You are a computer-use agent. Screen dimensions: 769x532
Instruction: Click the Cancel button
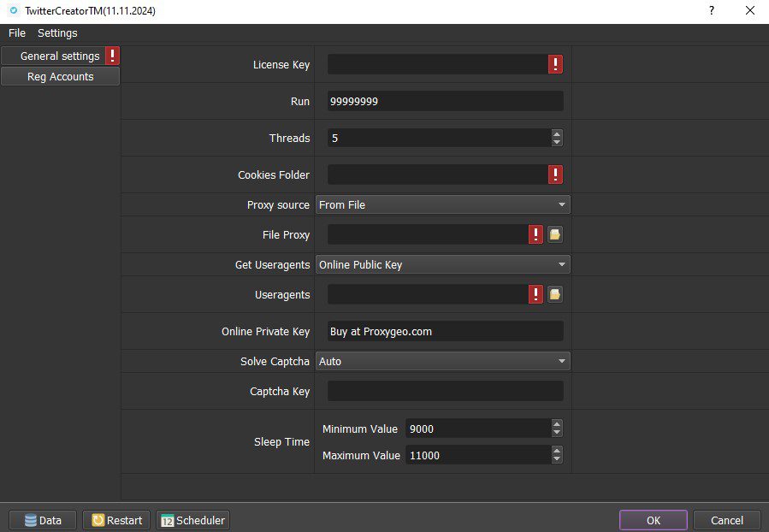point(726,520)
